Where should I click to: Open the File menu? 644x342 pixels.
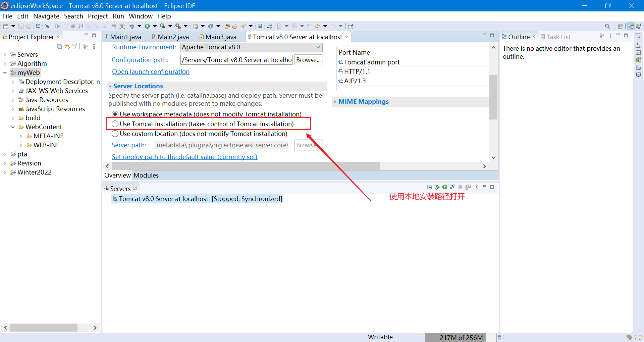tap(7, 16)
